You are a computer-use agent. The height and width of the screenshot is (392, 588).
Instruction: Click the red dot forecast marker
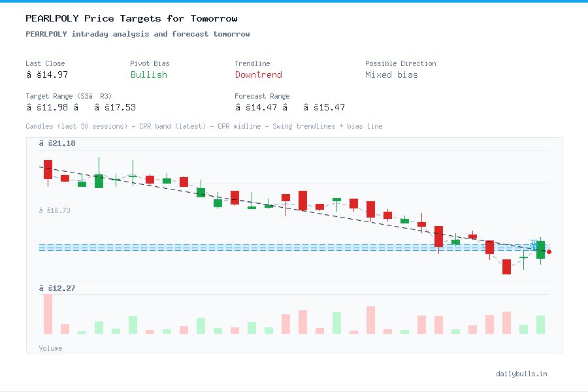(549, 251)
